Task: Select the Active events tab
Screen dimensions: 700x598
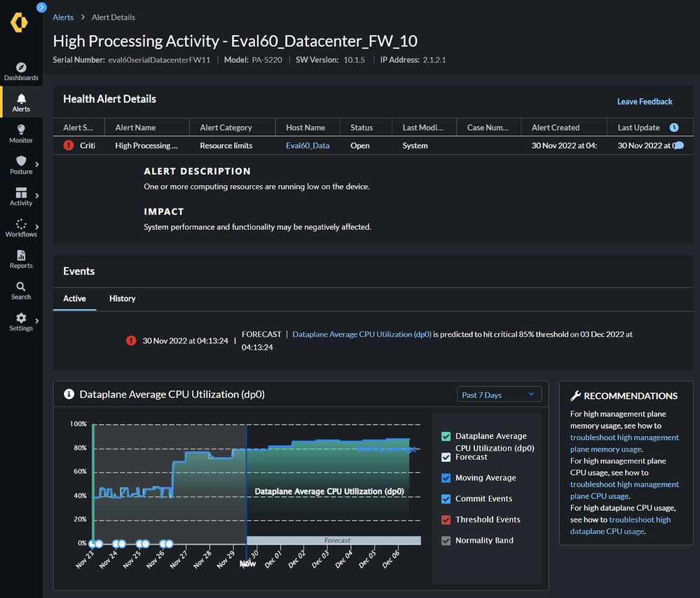Action: point(74,299)
